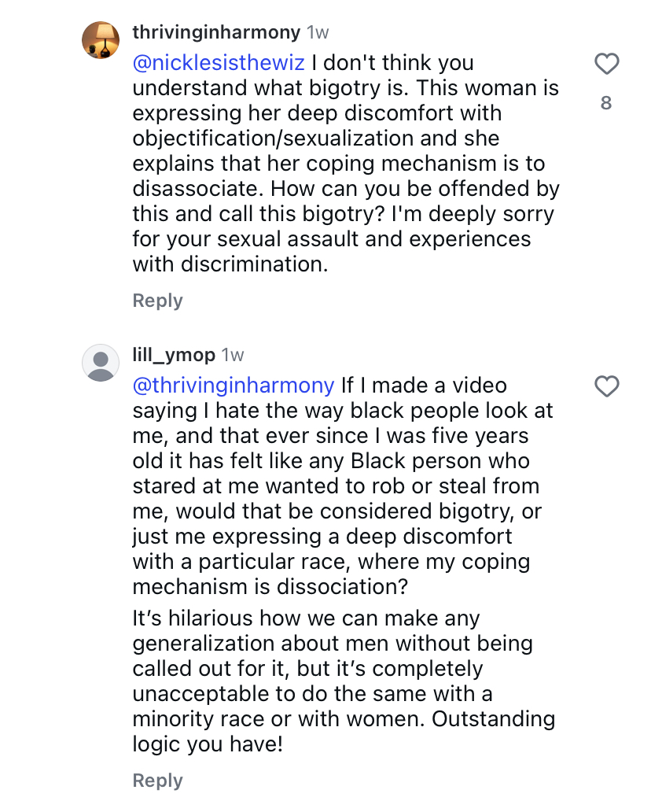Follow the @nicklesisthewiz mention link
The height and width of the screenshot is (812, 651).
(219, 62)
